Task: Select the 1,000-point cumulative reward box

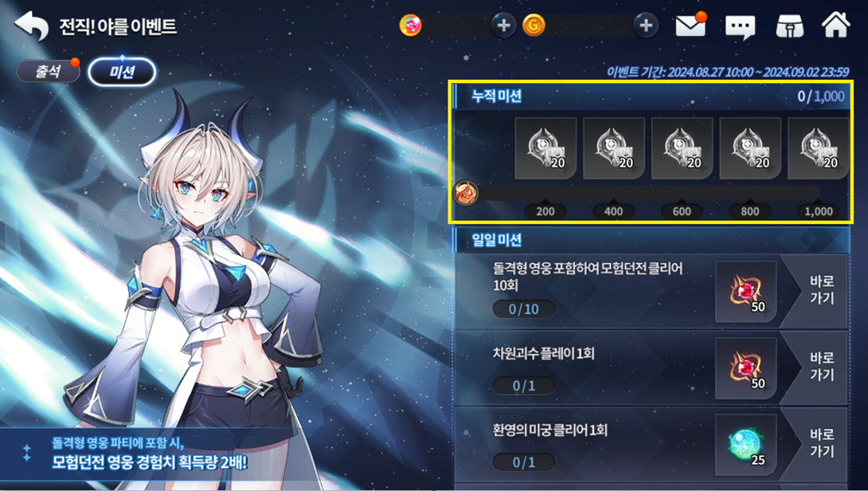Action: [x=818, y=148]
